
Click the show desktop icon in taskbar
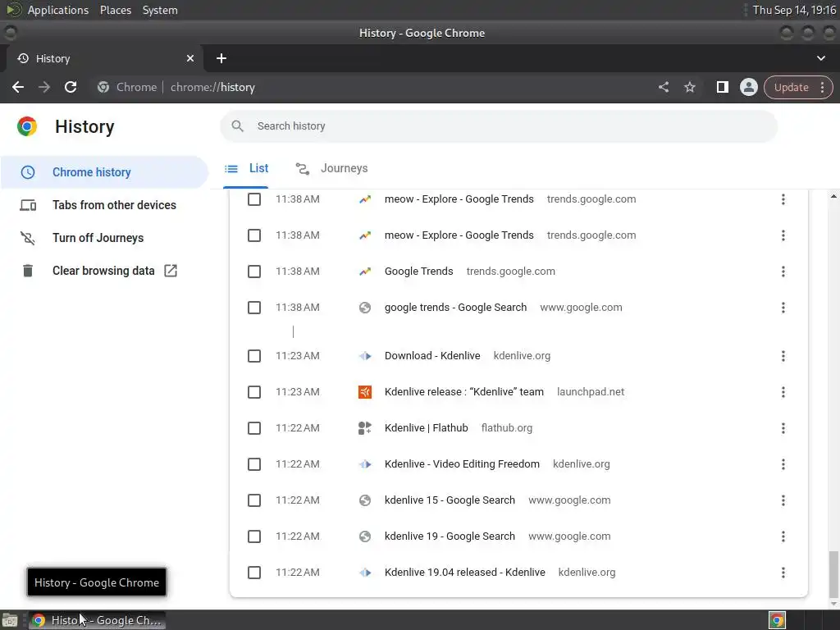(x=10, y=620)
